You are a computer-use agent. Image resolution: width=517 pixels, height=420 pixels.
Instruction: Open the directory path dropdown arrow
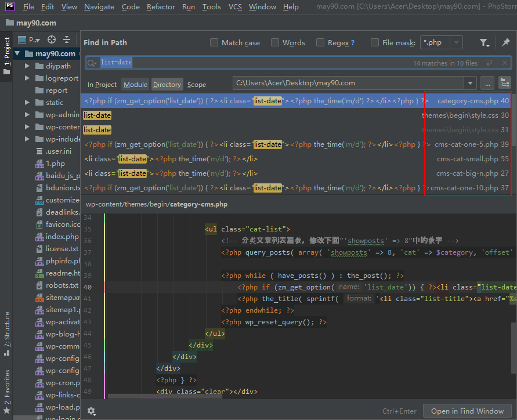click(x=470, y=83)
